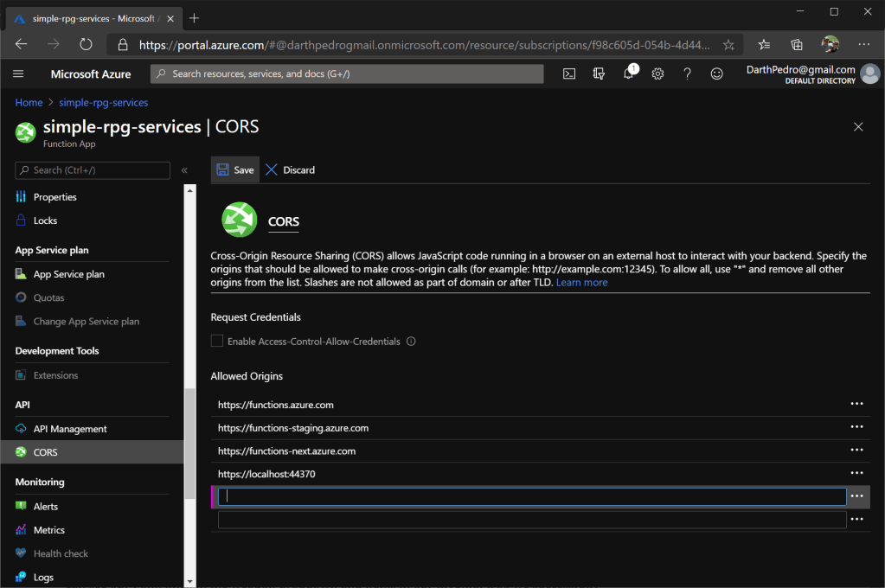
Task: Enable Access-Control-Allow-Credentials checkbox
Action: point(217,342)
